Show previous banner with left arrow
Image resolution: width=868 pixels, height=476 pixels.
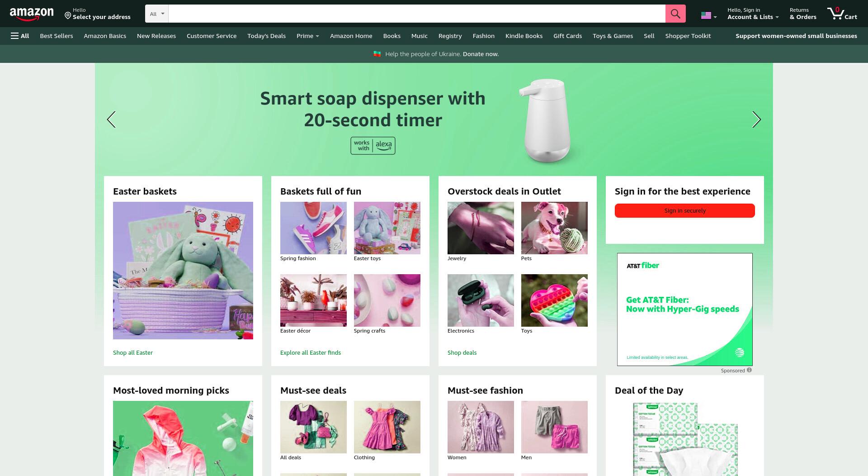pyautogui.click(x=111, y=119)
